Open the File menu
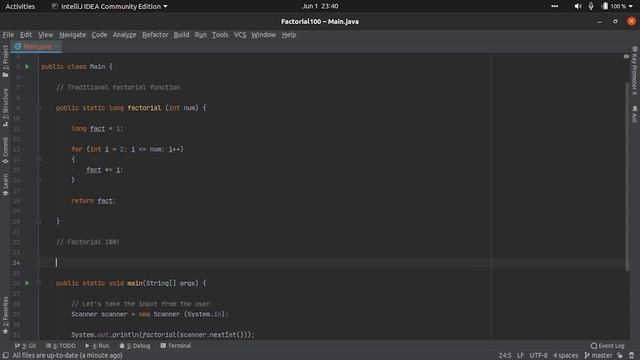Screen dimensions: 640x360 point(8,35)
